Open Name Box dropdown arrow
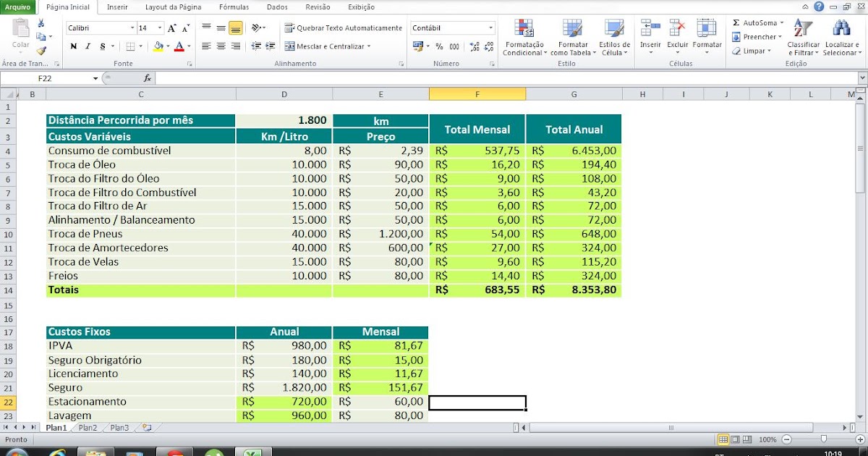This screenshot has height=456, width=868. coord(95,78)
